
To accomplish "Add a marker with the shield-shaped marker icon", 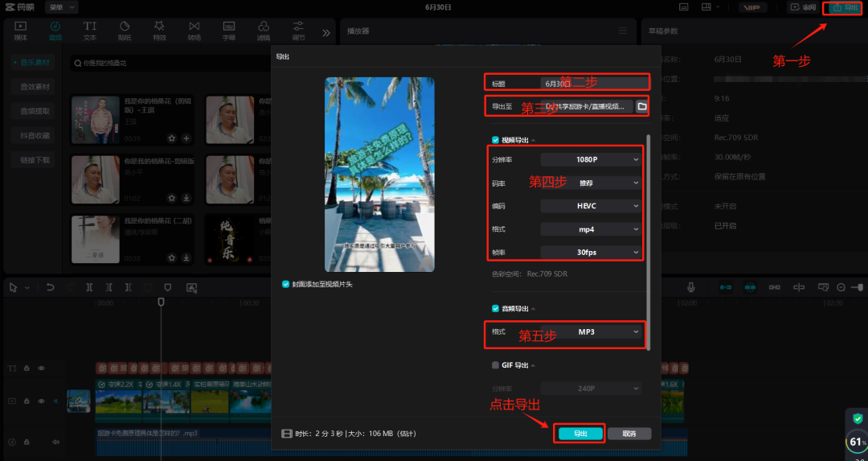I will click(x=168, y=287).
